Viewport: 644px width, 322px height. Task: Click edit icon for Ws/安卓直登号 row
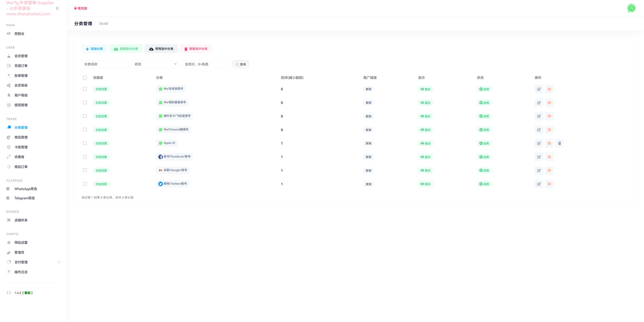pyautogui.click(x=539, y=89)
